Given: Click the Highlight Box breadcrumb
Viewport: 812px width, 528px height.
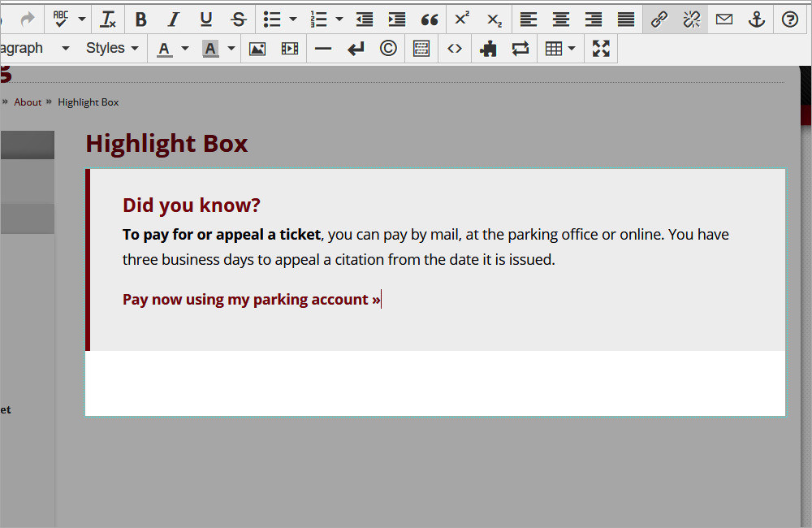Looking at the screenshot, I should pos(88,102).
